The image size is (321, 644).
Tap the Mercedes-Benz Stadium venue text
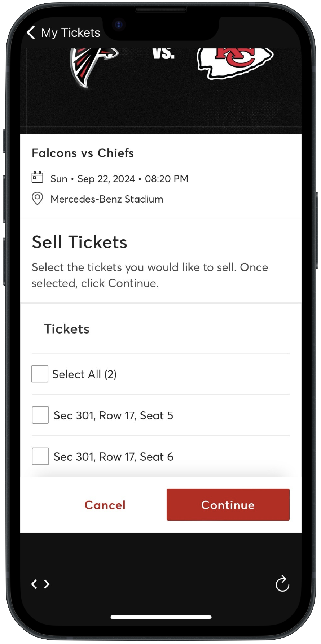pyautogui.click(x=107, y=199)
